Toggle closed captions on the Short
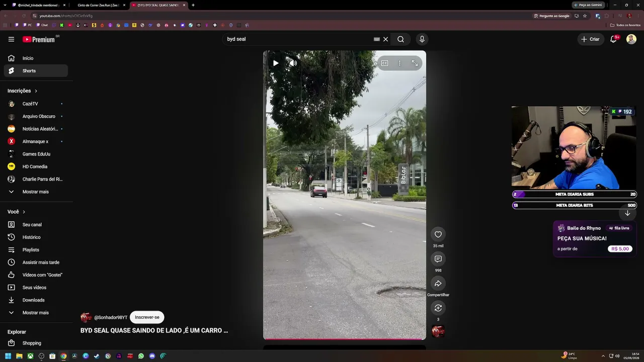 pyautogui.click(x=384, y=63)
